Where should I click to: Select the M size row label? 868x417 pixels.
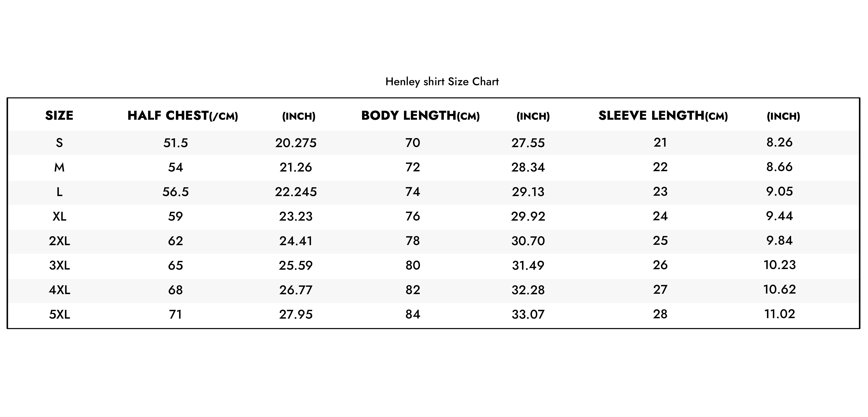(x=59, y=167)
